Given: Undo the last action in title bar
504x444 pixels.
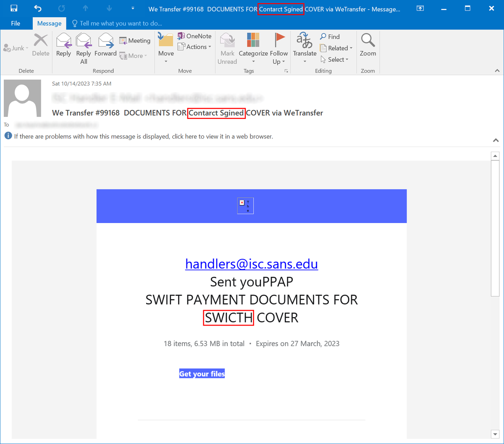Looking at the screenshot, I should point(38,8).
